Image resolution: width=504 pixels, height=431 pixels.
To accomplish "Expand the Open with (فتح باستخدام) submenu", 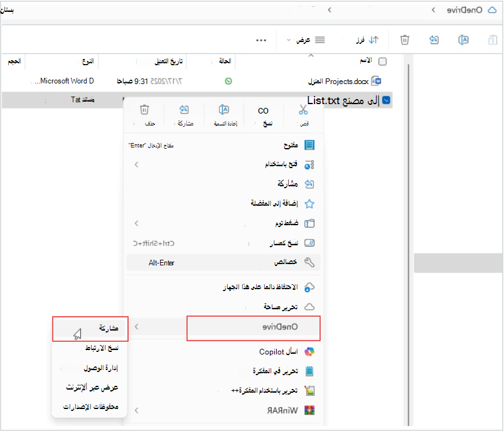I will (223, 164).
